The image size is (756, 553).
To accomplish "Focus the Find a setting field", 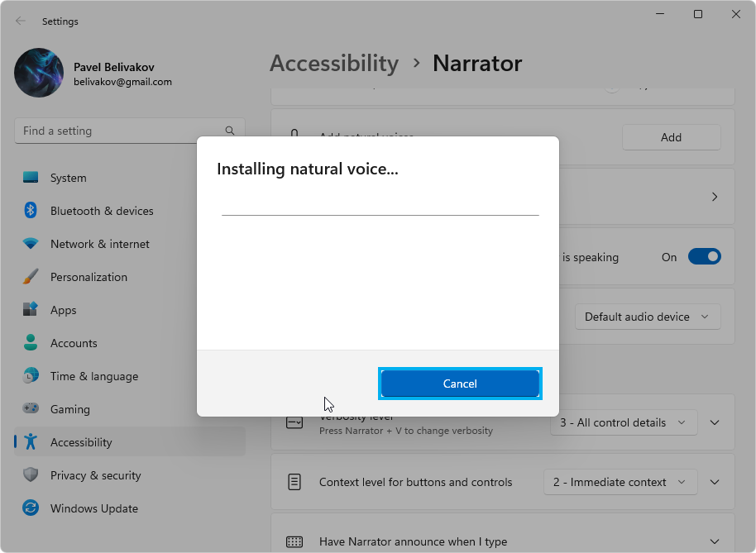I will pos(130,131).
